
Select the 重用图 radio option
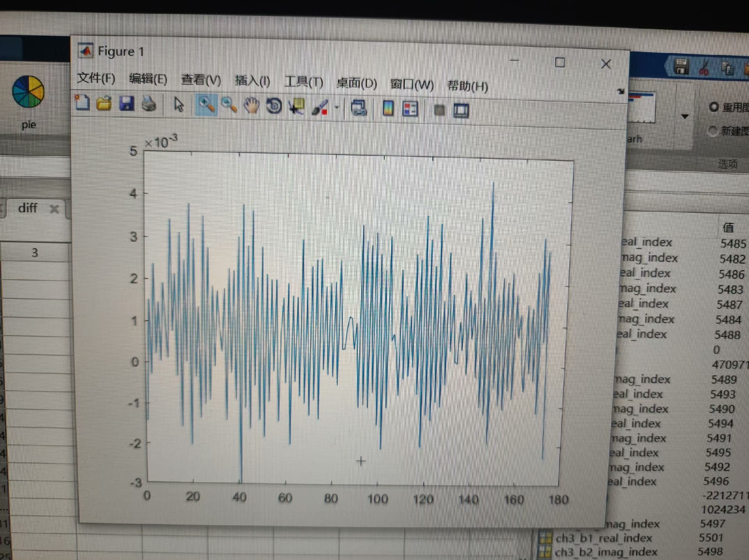pos(714,107)
